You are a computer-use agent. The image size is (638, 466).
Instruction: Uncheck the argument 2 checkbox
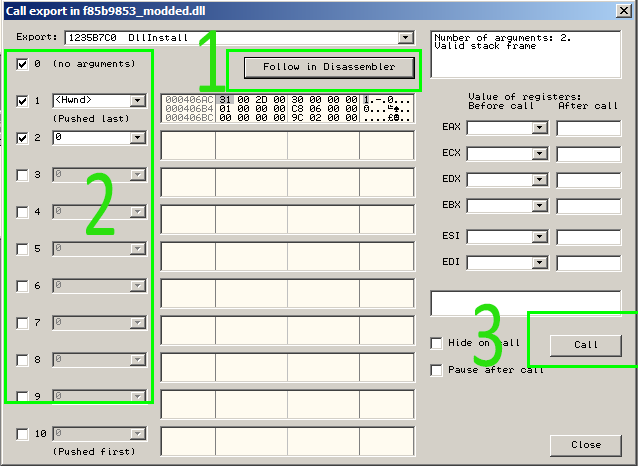[23, 138]
